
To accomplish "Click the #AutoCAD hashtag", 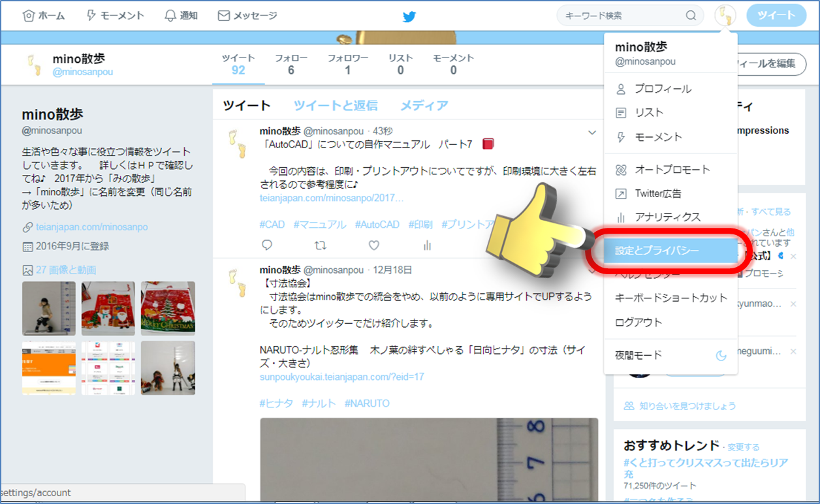I will pyautogui.click(x=377, y=224).
